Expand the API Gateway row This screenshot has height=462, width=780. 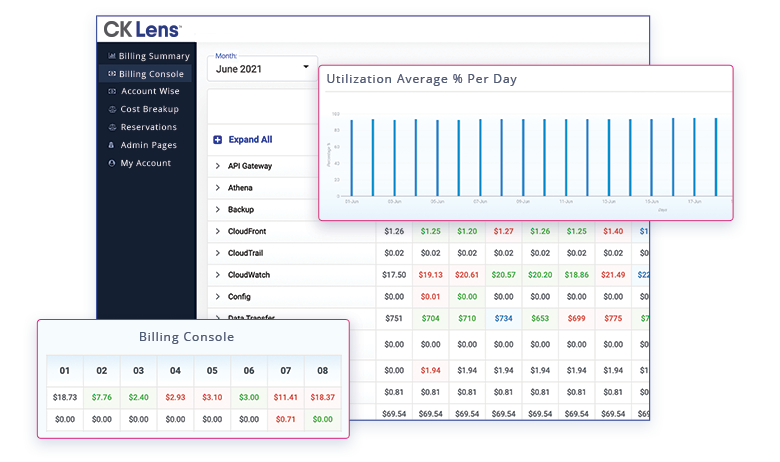217,166
